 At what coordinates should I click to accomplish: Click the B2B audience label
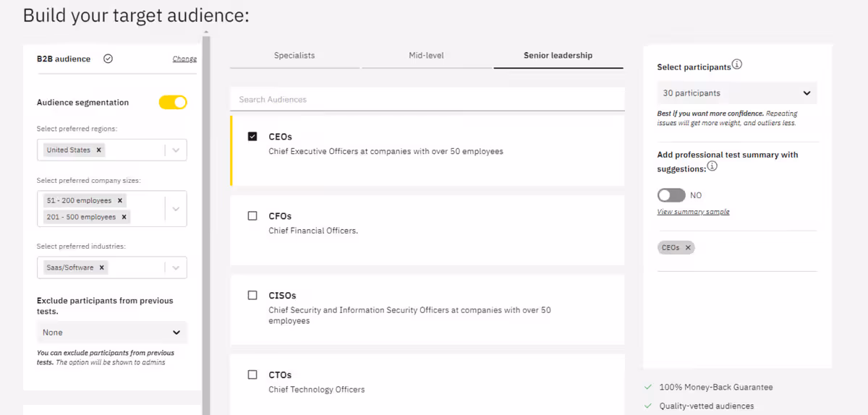(x=64, y=59)
